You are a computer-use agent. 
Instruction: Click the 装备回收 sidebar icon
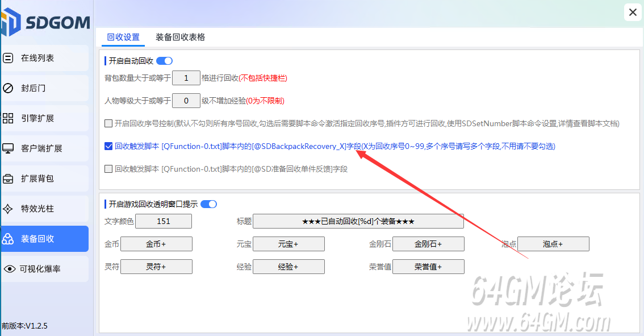(x=8, y=239)
